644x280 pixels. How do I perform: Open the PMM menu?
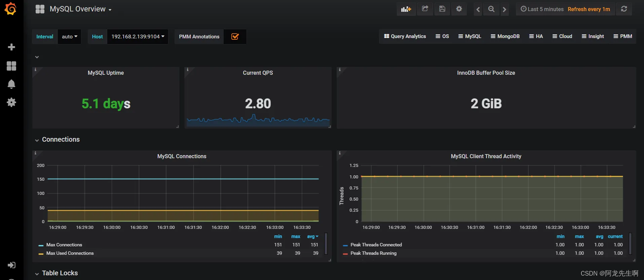pos(623,36)
